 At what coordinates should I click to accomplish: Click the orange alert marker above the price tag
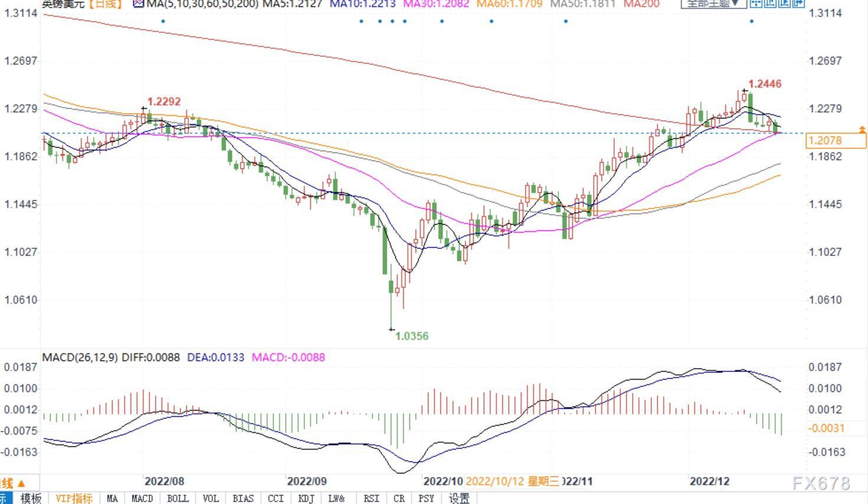[862, 129]
